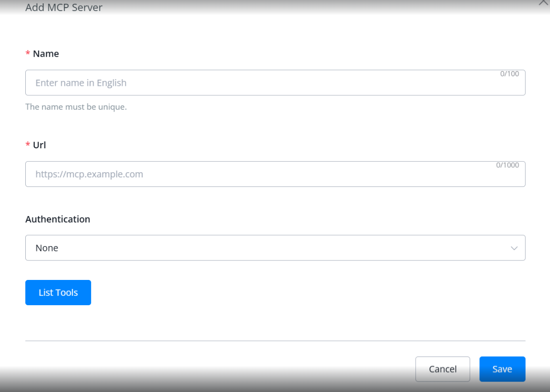Viewport: 550px width, 392px height.
Task: Open the Authentication dropdown
Action: click(275, 248)
